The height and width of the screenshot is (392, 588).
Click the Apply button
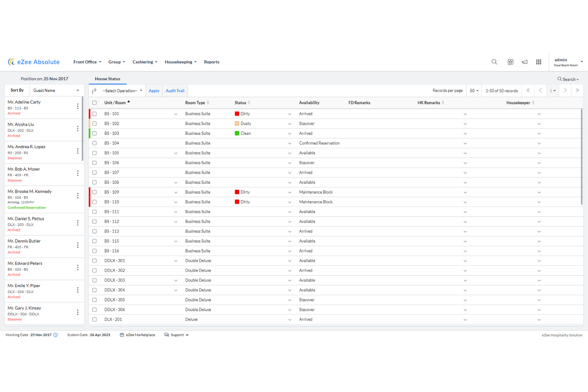pos(154,91)
